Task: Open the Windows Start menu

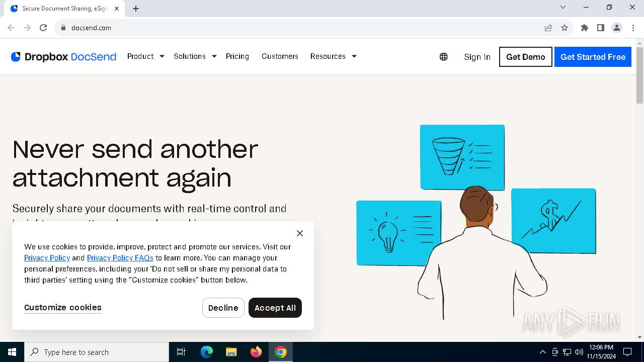Action: tap(12, 352)
